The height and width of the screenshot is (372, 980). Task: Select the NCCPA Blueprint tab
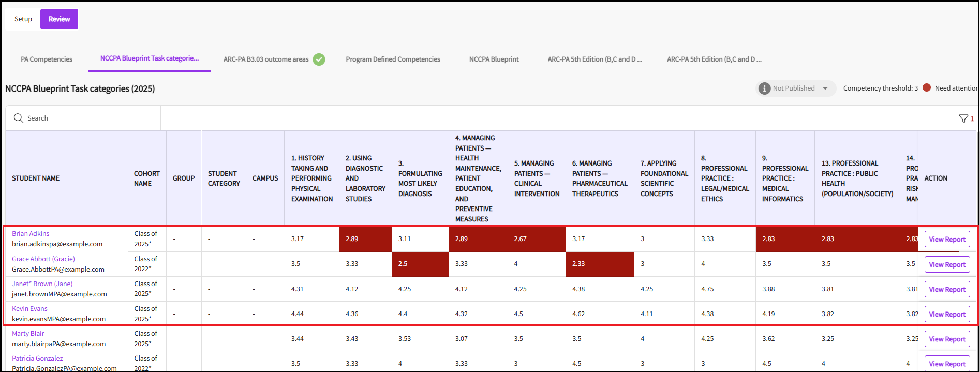click(494, 59)
